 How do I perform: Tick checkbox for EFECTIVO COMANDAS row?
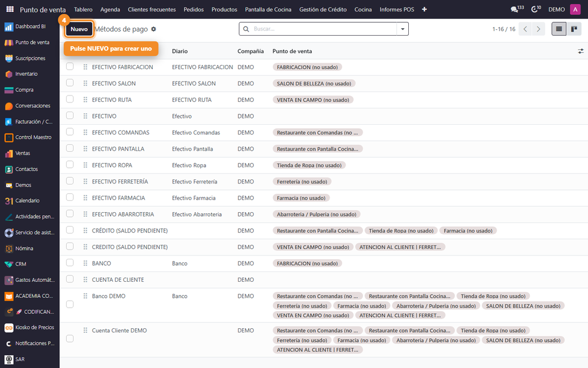pos(69,132)
